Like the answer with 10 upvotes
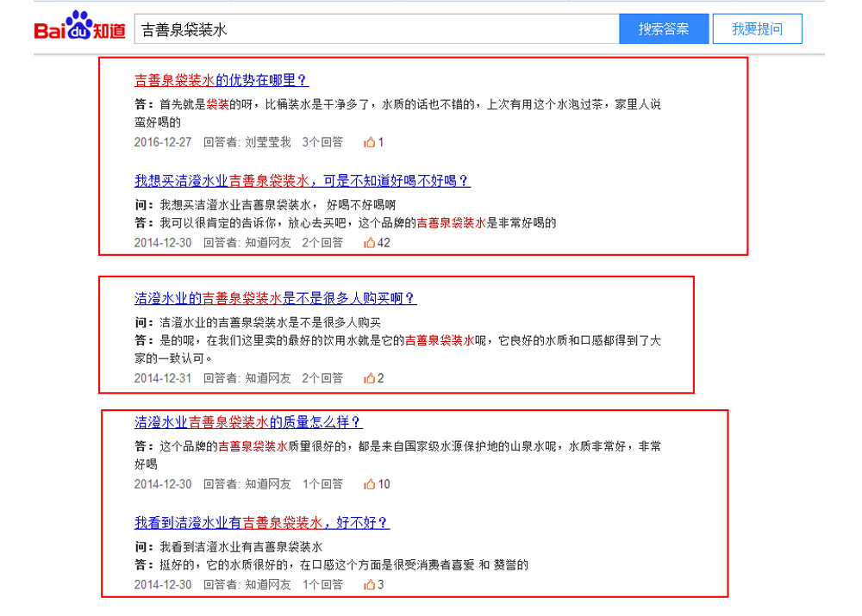Image resolution: width=862 pixels, height=616 pixels. pos(369,484)
